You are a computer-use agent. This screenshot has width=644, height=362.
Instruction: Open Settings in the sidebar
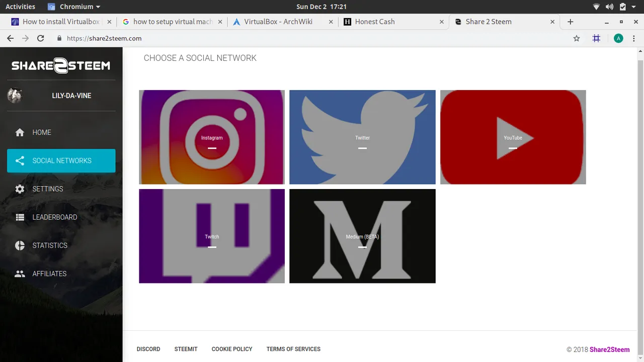coord(61,189)
